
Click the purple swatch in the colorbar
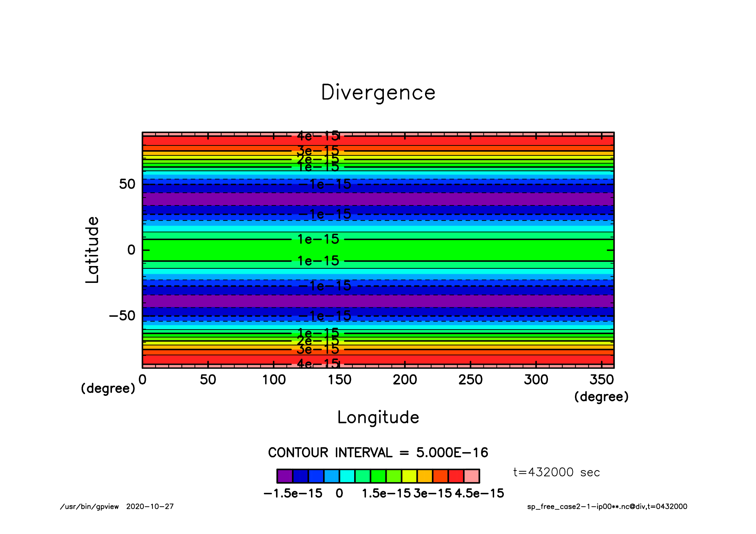[x=285, y=476]
